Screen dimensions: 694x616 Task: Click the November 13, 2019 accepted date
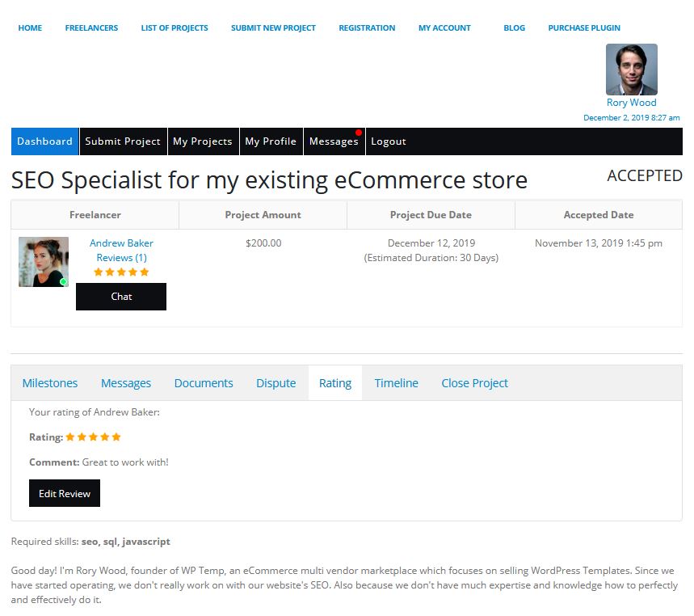pyautogui.click(x=599, y=243)
